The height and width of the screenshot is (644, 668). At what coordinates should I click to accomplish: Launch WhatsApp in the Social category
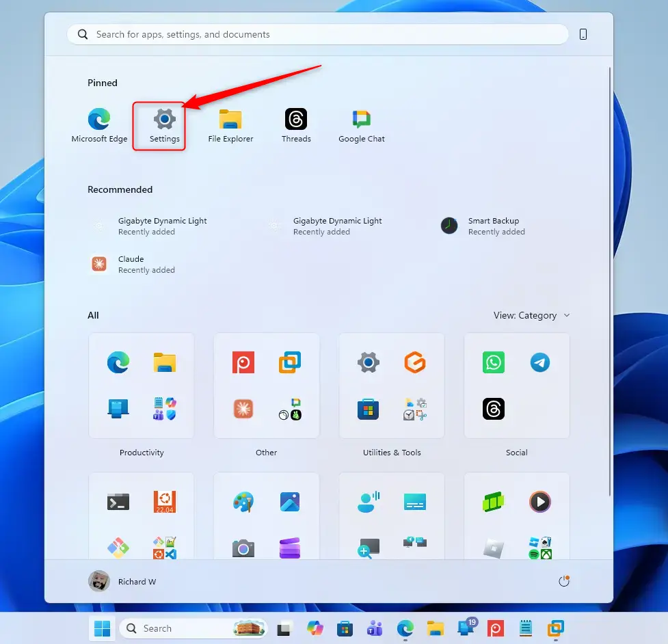coord(494,362)
